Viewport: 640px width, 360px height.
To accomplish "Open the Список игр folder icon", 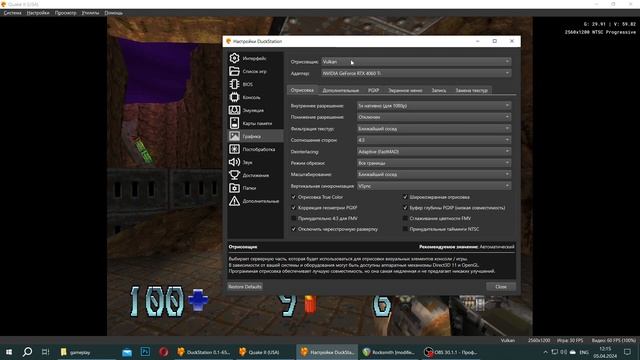I will tap(234, 71).
